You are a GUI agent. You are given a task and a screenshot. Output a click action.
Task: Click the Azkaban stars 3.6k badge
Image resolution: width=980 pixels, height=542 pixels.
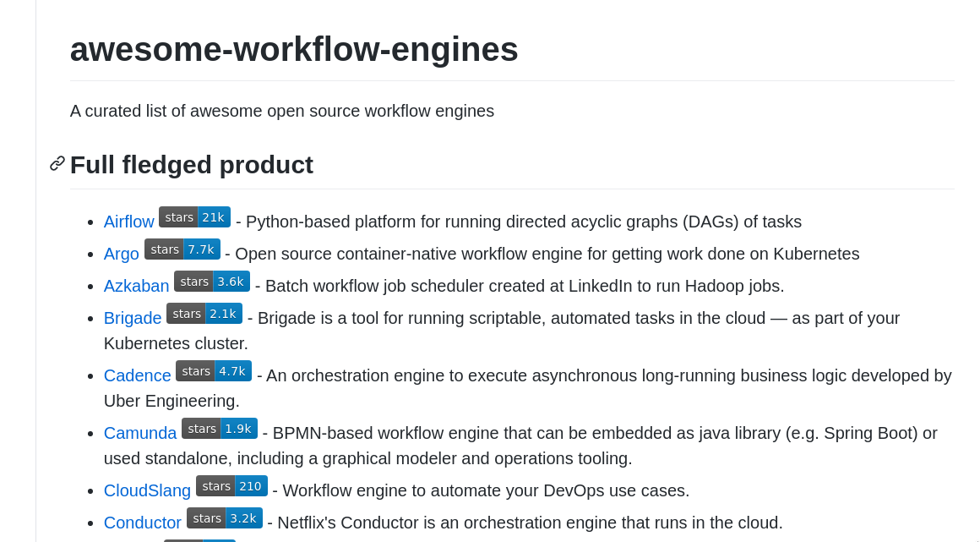(x=212, y=281)
